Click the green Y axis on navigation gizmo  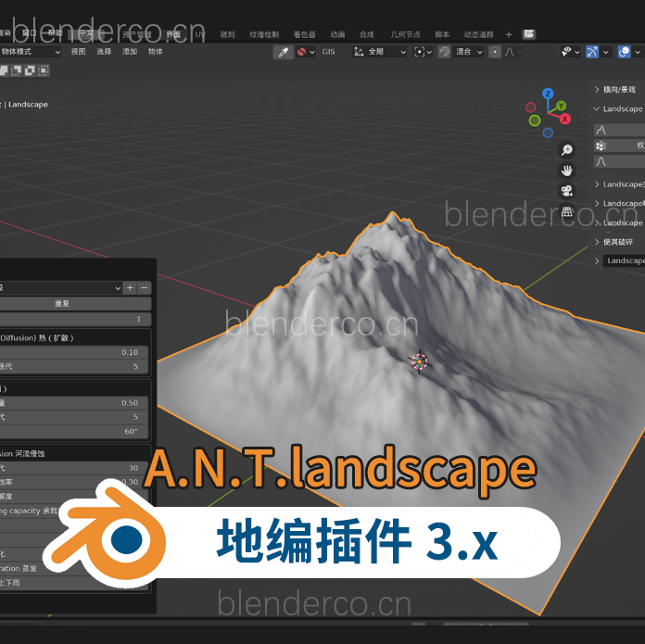pos(561,107)
